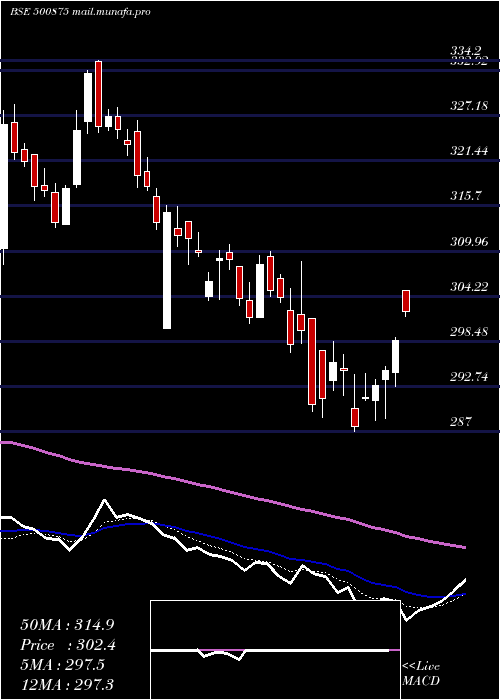Click the 321.44 price level label
This screenshot has width=500, height=700.
(469, 151)
